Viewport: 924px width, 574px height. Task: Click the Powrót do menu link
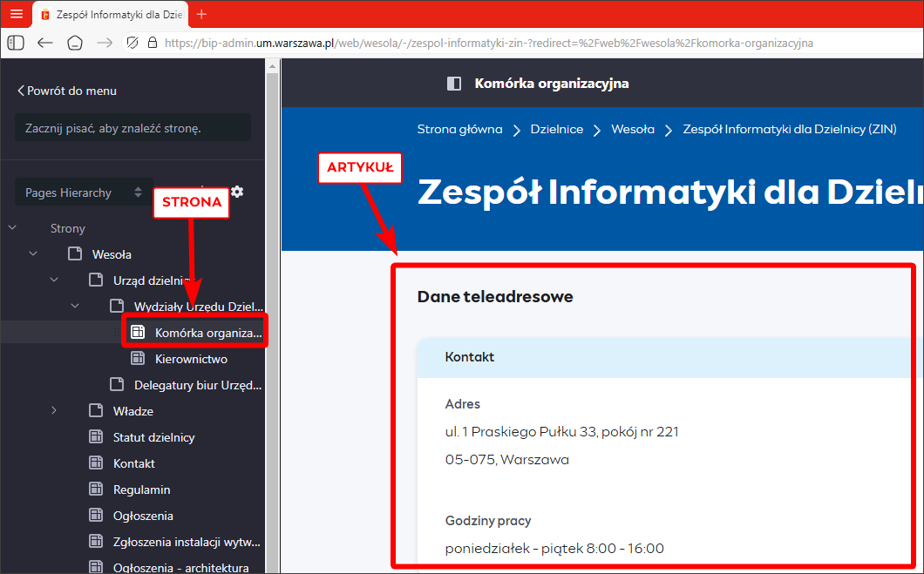pos(67,91)
